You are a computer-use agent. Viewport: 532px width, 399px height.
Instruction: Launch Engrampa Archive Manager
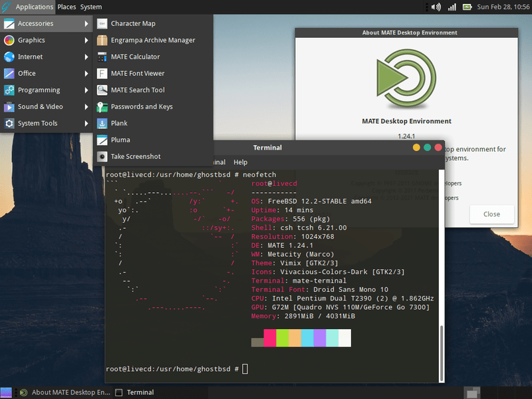[154, 40]
